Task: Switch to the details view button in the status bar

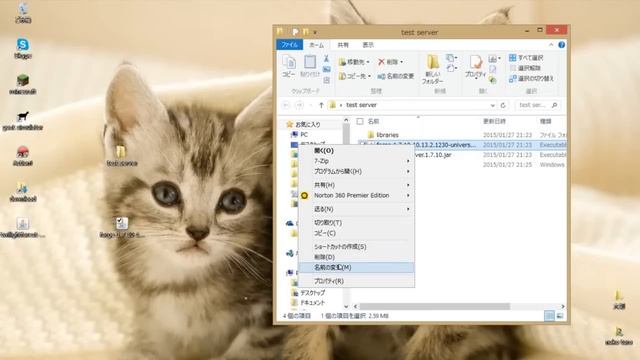Action: (x=549, y=316)
